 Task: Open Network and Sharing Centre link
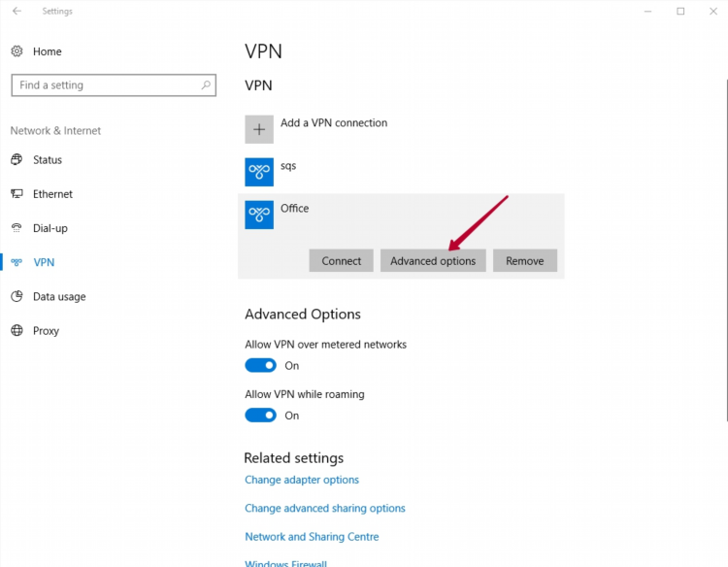[312, 537]
